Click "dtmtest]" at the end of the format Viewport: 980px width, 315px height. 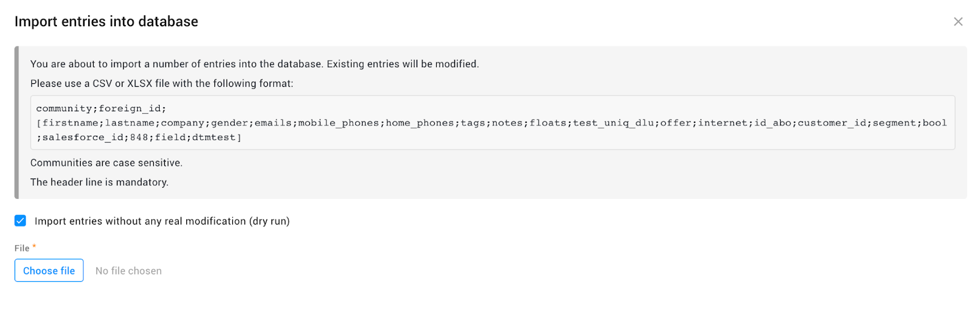tap(217, 138)
